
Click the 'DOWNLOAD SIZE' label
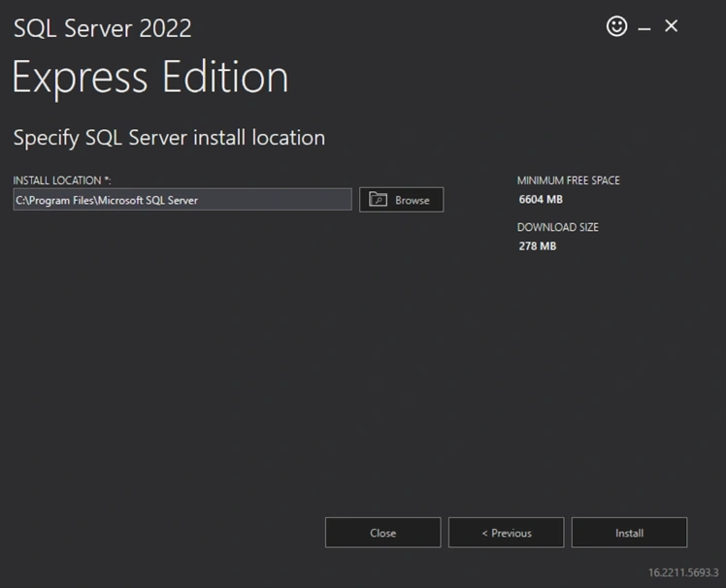557,227
